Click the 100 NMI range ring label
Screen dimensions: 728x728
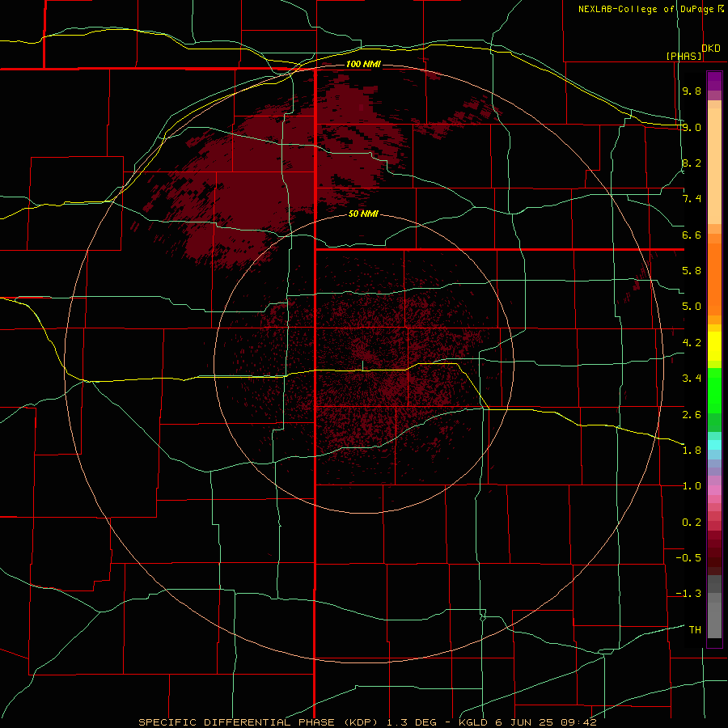[363, 64]
